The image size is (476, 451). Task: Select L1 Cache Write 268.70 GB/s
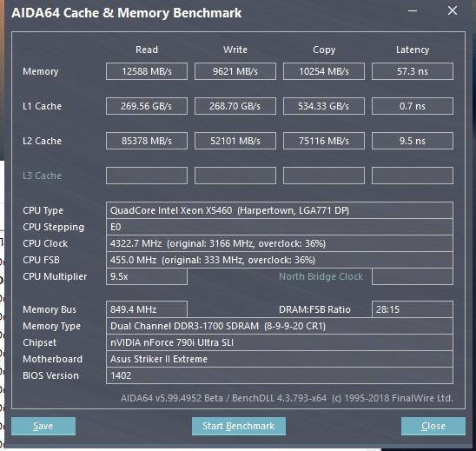235,106
